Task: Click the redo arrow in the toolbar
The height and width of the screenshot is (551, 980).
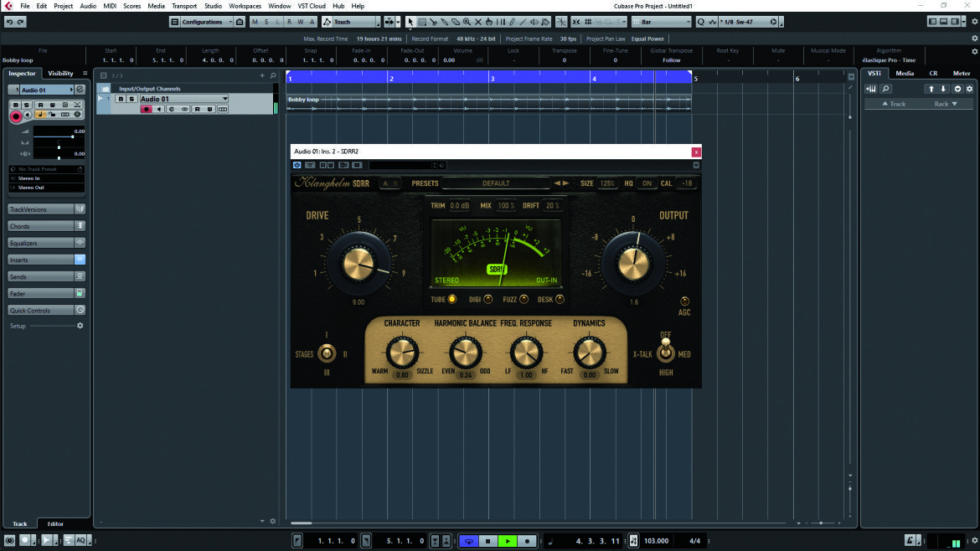Action: pos(21,22)
